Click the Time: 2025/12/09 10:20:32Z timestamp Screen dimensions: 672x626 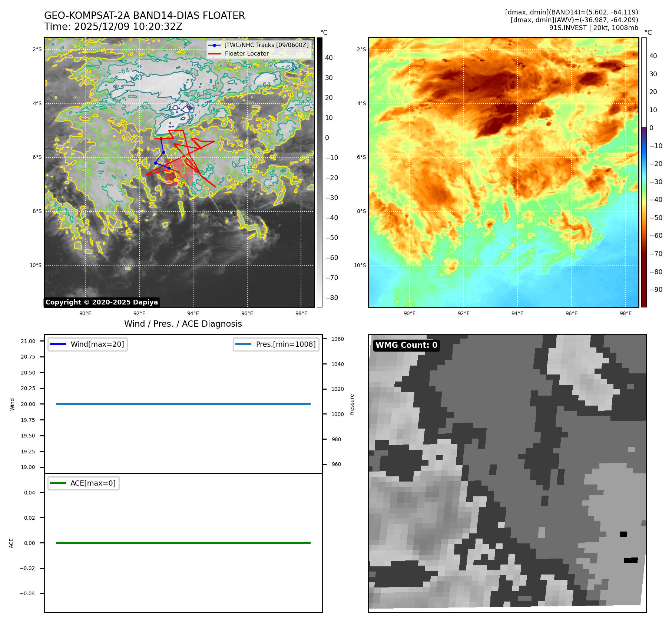coord(113,27)
